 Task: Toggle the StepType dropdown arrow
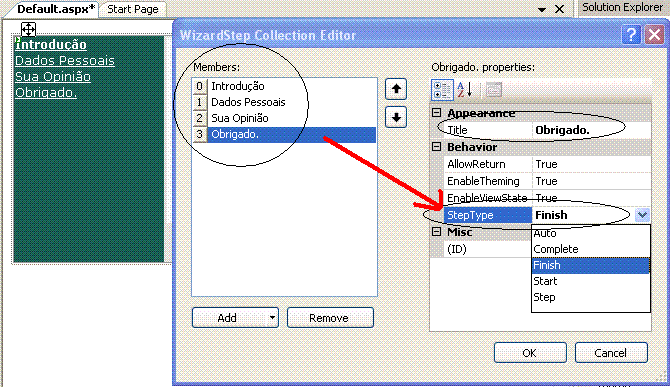pos(642,215)
